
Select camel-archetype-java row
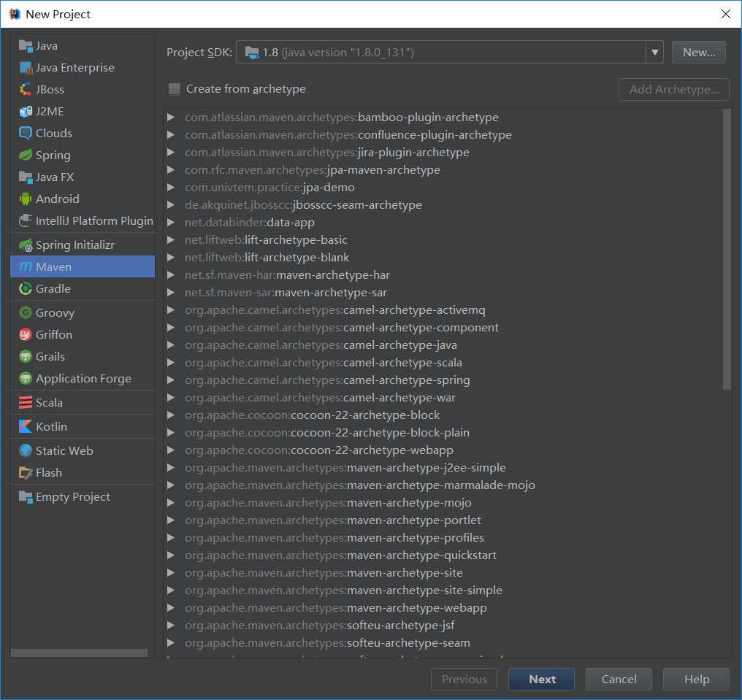tap(443, 345)
